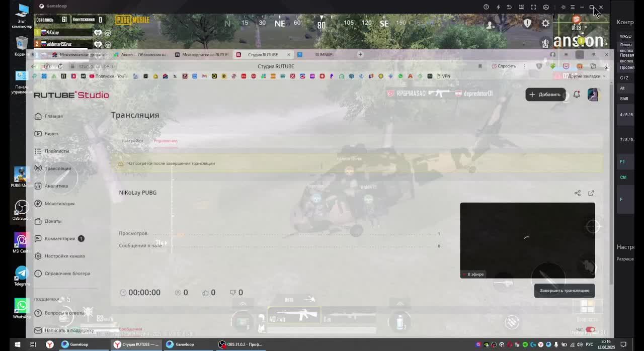Click the browser address bar showing studio.rutube.ru
The width and height of the screenshot is (644, 351).
point(97,66)
